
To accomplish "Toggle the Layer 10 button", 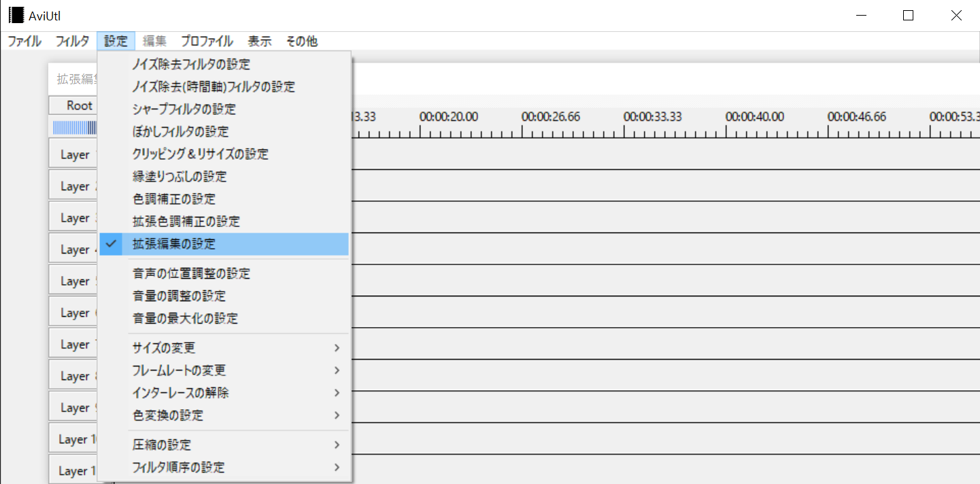I will (x=73, y=440).
